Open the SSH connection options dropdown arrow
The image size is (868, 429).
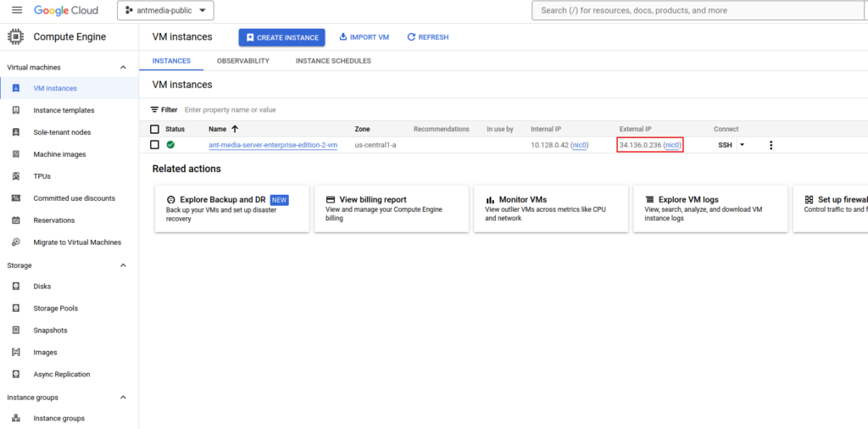743,145
